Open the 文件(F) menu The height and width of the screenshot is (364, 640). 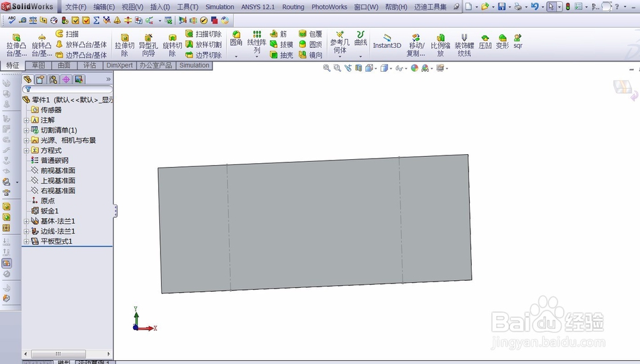click(76, 7)
